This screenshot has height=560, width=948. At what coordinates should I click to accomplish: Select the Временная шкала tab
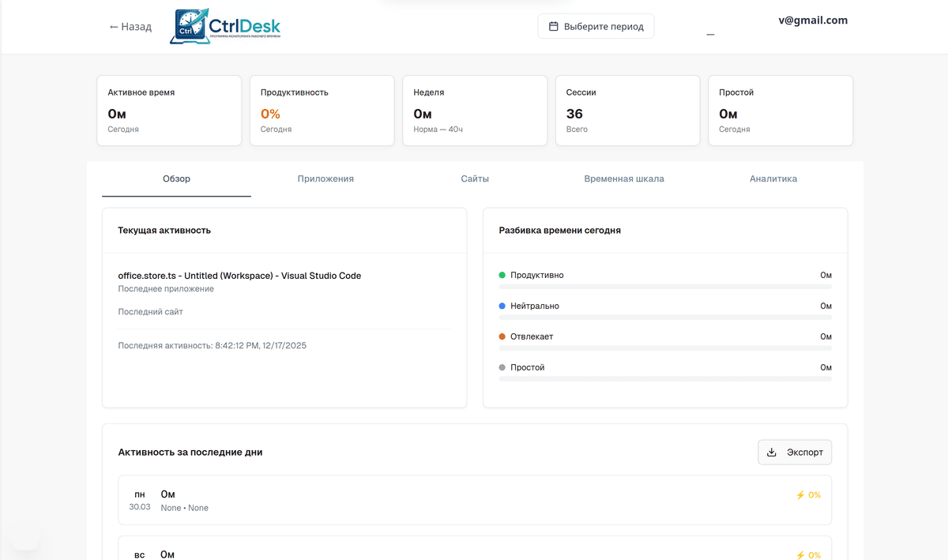624,179
